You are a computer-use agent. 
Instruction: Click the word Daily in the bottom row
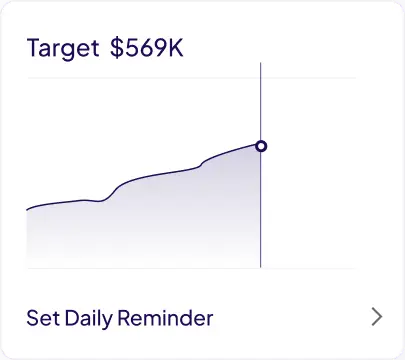(x=89, y=319)
